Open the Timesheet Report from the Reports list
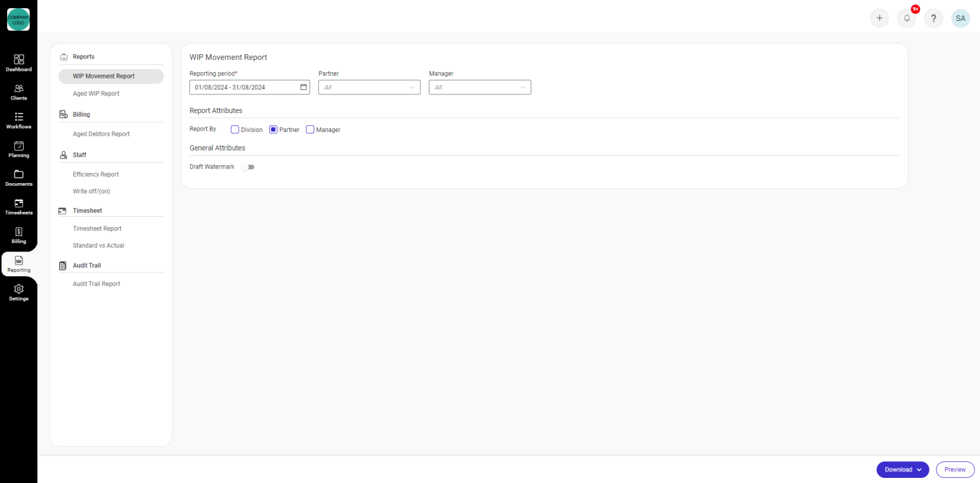Viewport: 980px width, 483px height. tap(97, 228)
